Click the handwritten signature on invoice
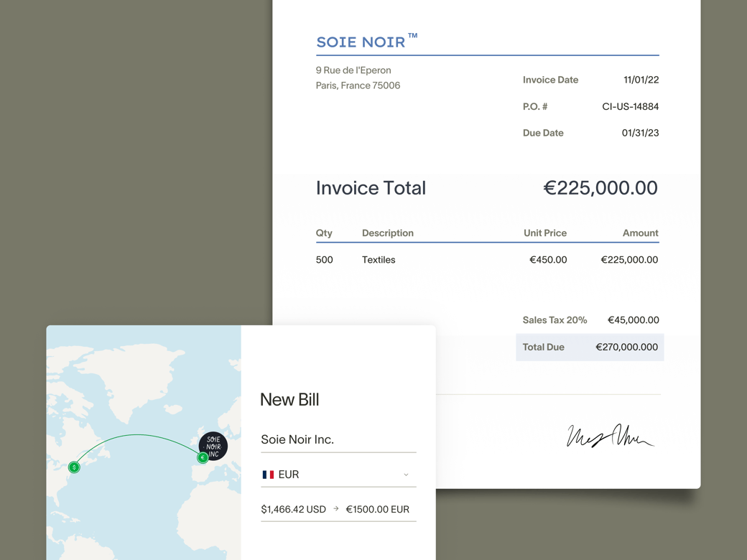The image size is (747, 560). [610, 435]
